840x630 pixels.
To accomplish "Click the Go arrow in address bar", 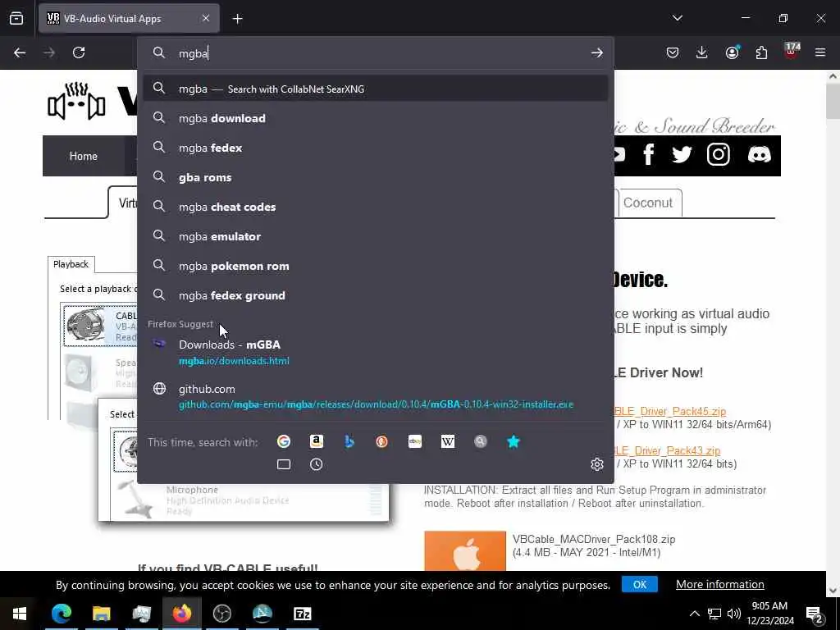I will (597, 53).
